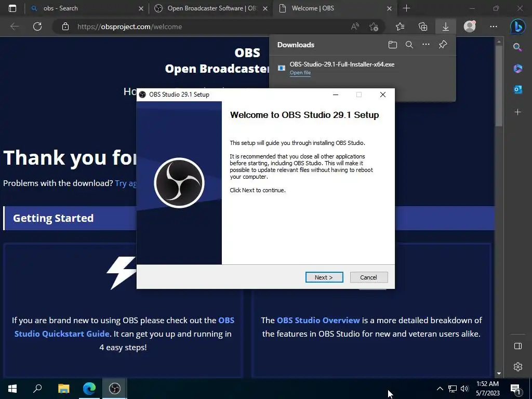Open the Microsoft 365 sidebar icon
The width and height of the screenshot is (532, 399).
pos(517,68)
